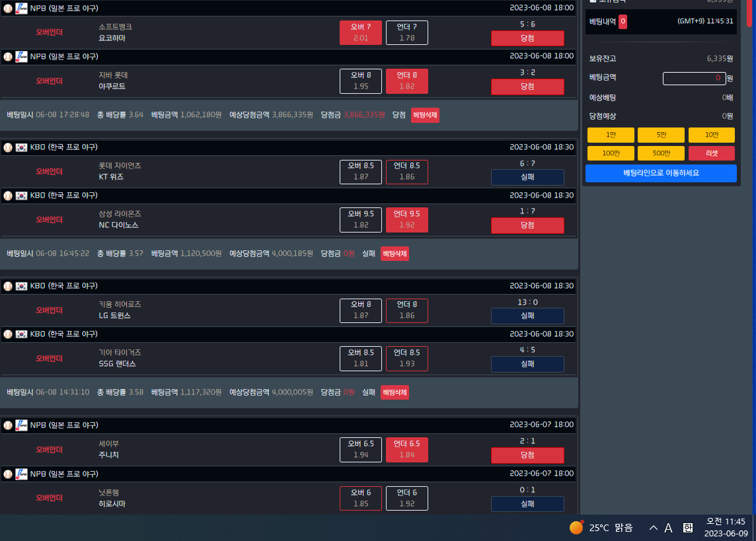Click the 당첨 result for 세이부 vs 주니치
Image resolution: width=756 pixels, height=541 pixels.
pyautogui.click(x=527, y=455)
